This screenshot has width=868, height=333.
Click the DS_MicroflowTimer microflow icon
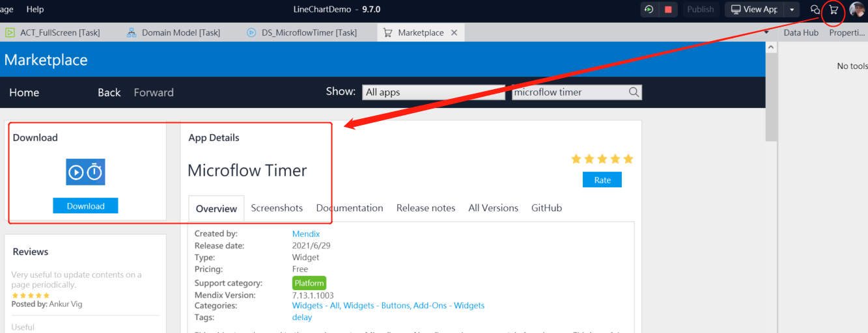tap(251, 33)
